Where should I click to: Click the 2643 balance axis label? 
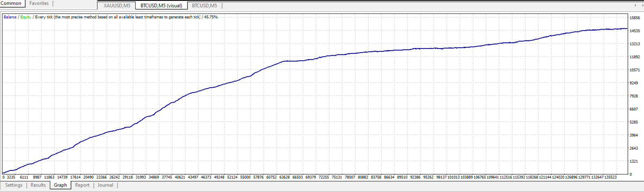click(634, 148)
